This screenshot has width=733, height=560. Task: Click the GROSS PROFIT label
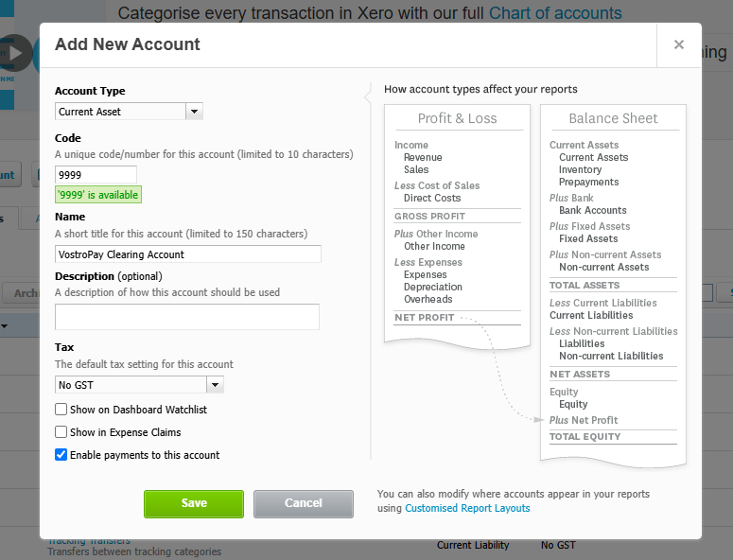(429, 217)
